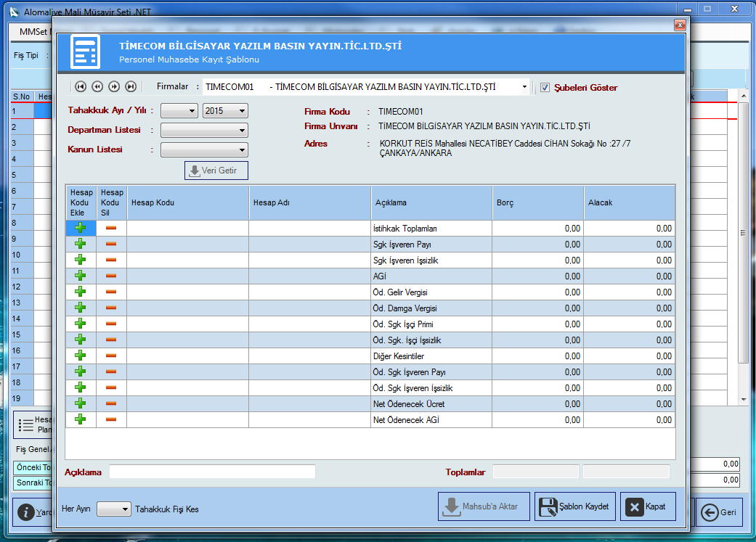Add account code for Öd. Damga Vergisi row
Screen dimensions: 756x542
81,308
